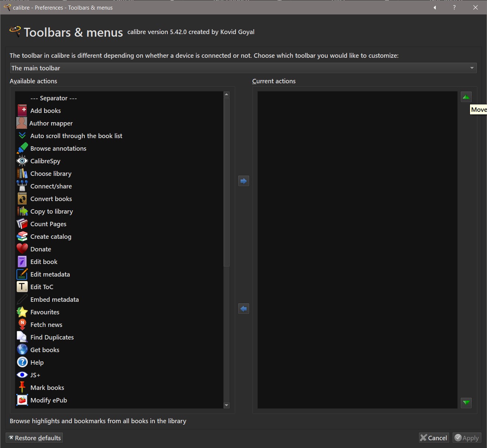Click the back arrow in title bar
This screenshot has width=487, height=448.
435,7
